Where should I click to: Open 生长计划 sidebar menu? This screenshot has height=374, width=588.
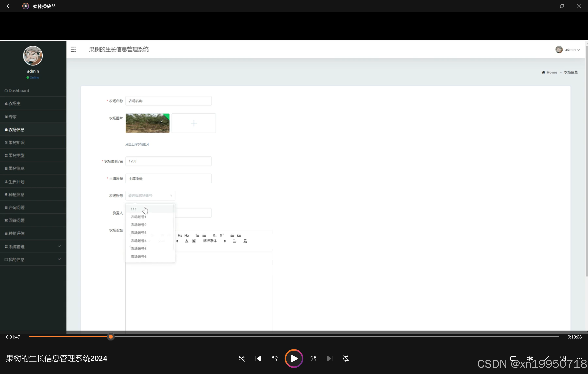click(x=33, y=182)
